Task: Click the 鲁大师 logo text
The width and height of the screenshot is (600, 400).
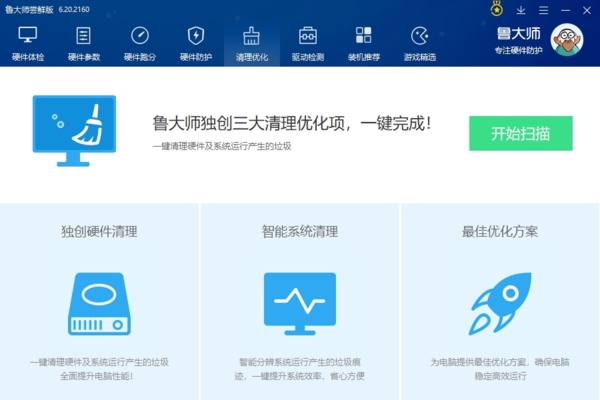Action: 519,34
